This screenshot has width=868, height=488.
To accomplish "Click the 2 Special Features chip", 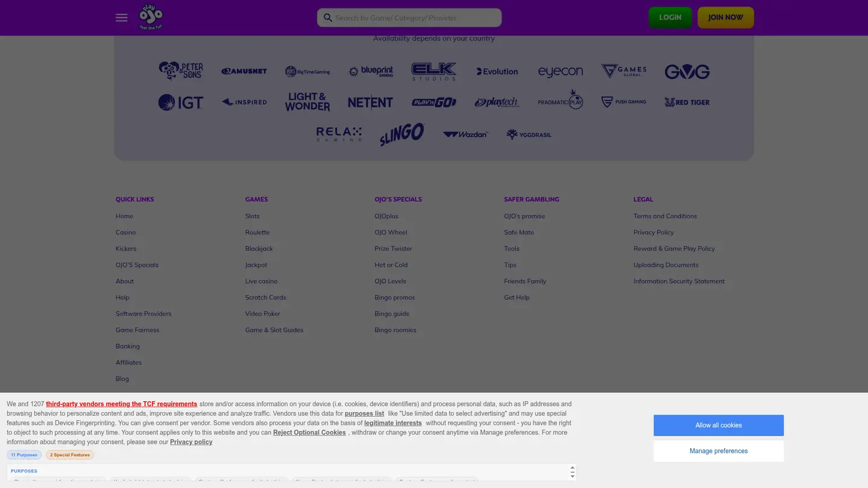I will pyautogui.click(x=70, y=455).
